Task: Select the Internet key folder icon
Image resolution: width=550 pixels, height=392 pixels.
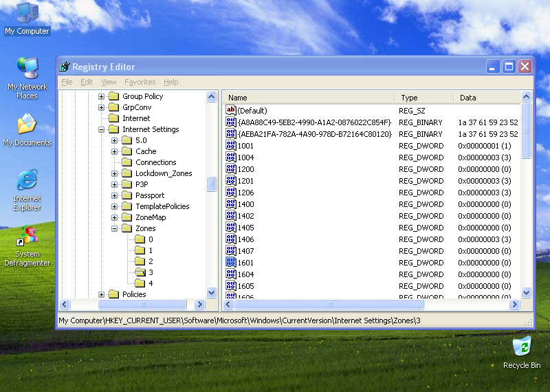Action: (x=113, y=118)
